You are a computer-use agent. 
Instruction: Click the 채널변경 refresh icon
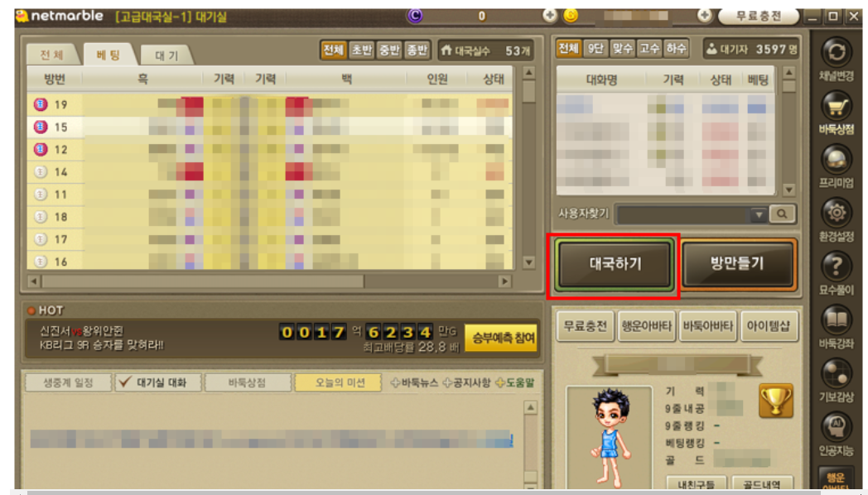click(836, 52)
